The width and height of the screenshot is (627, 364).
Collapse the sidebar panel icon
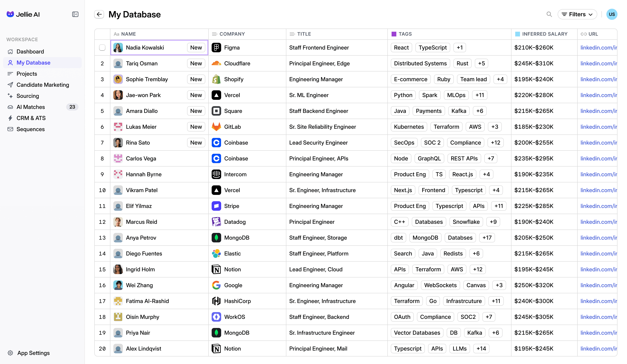tap(75, 14)
